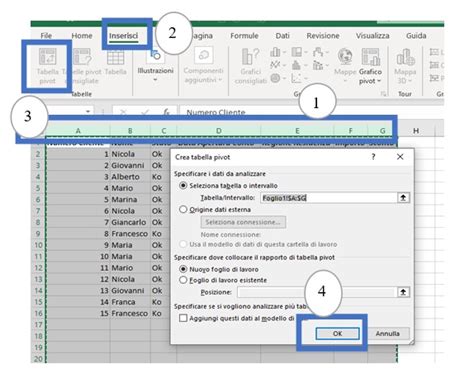Select 'Seleziona tabella o intervallo' radio
The image size is (474, 383).
pyautogui.click(x=183, y=185)
